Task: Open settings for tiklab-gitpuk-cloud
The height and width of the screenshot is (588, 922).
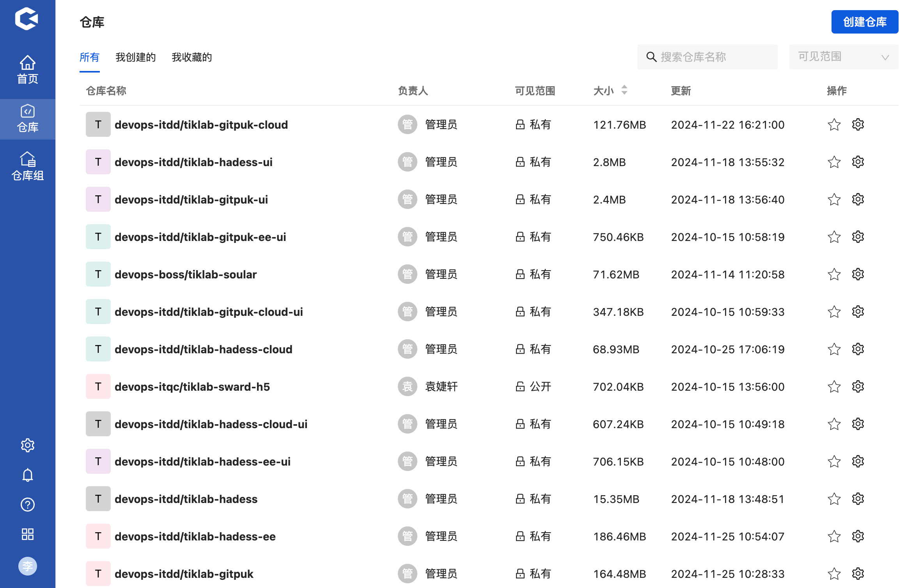Action: point(858,125)
